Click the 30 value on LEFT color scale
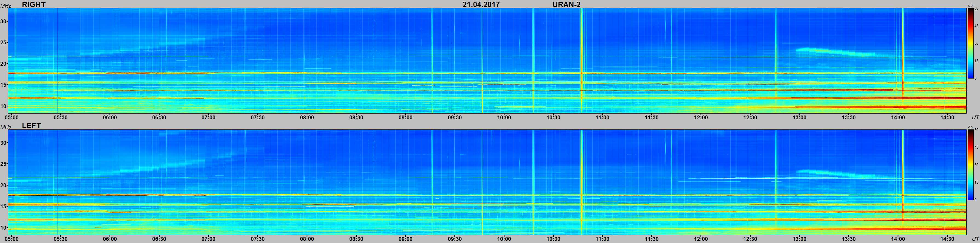 click(976, 165)
